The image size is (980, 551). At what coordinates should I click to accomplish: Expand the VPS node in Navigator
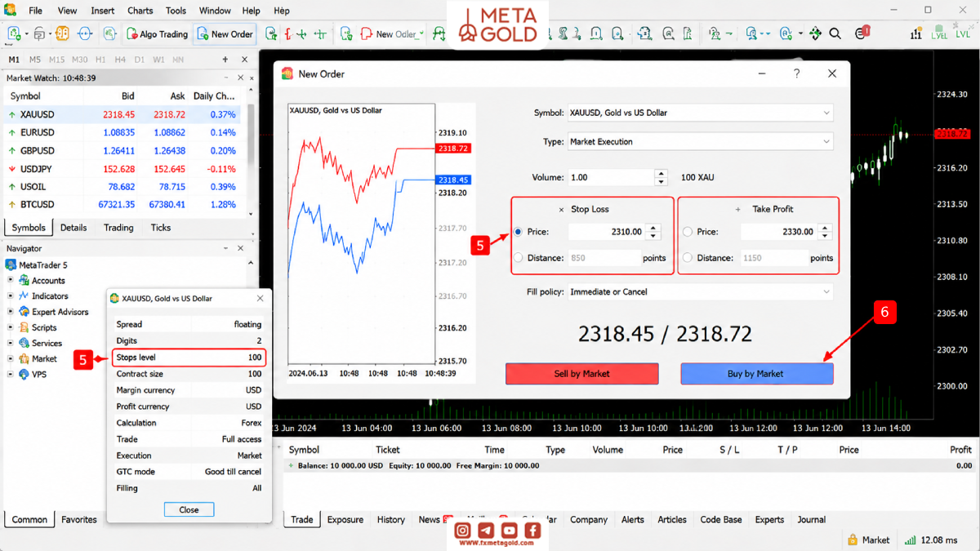pyautogui.click(x=11, y=375)
